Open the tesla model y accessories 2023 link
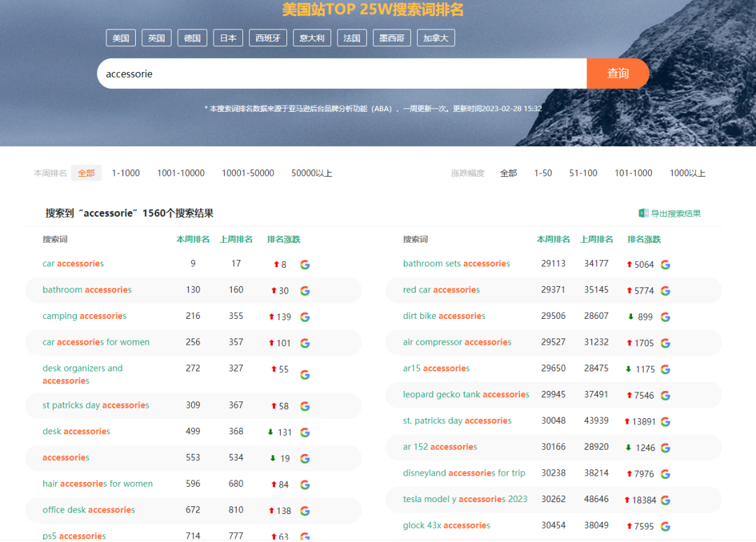The image size is (756, 542). pos(465,499)
